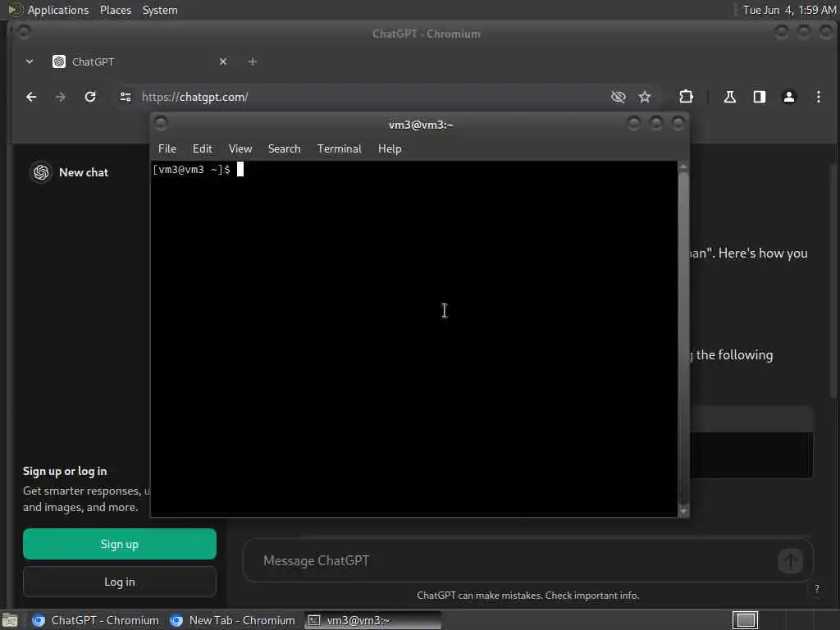840x630 pixels.
Task: Switch to ChatGPT - Chromium taskbar item
Action: tap(95, 620)
